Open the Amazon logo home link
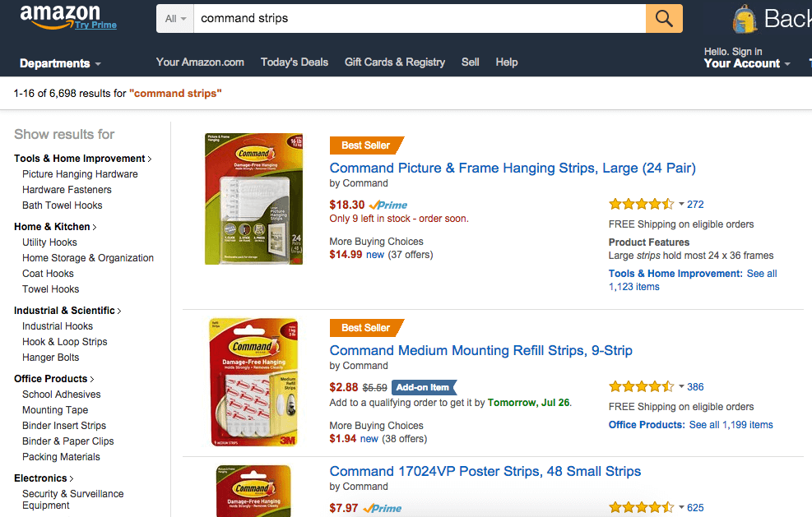 pyautogui.click(x=59, y=16)
